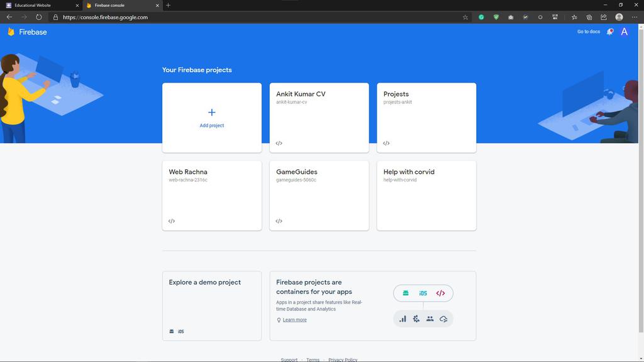Click the address bar URL field
Viewport: 644px width, 362px height.
click(258, 17)
